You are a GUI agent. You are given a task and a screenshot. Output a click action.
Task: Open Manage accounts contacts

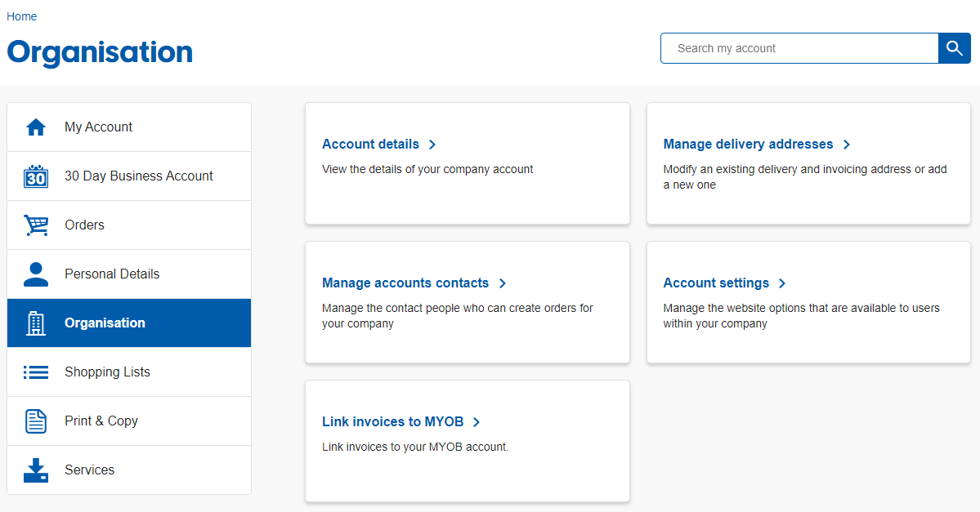coord(405,283)
